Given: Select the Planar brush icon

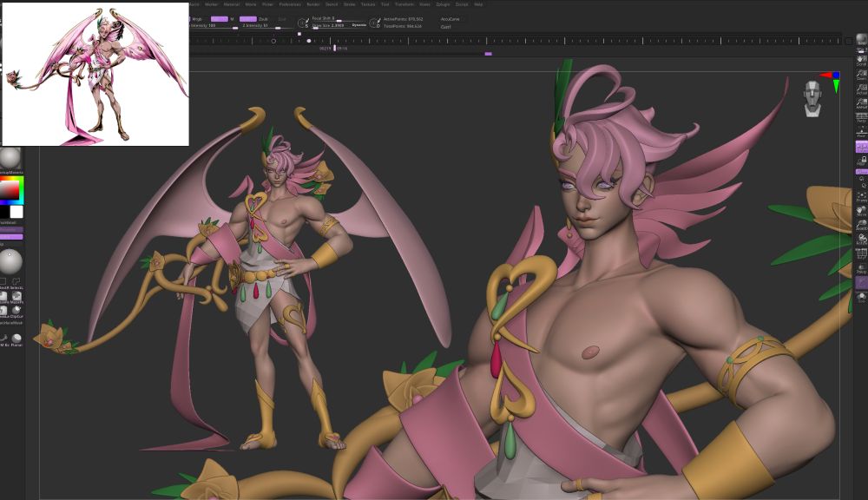Looking at the screenshot, I should [x=16, y=339].
